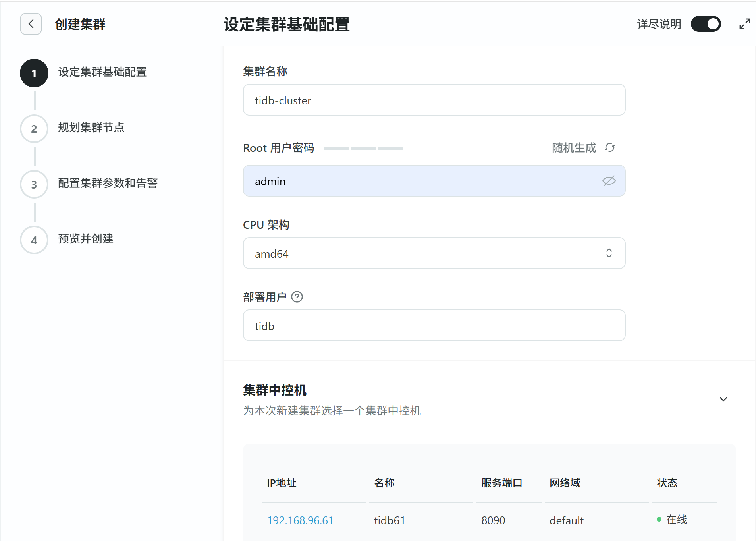Click step 3 circle icon
756x541 pixels.
(34, 184)
